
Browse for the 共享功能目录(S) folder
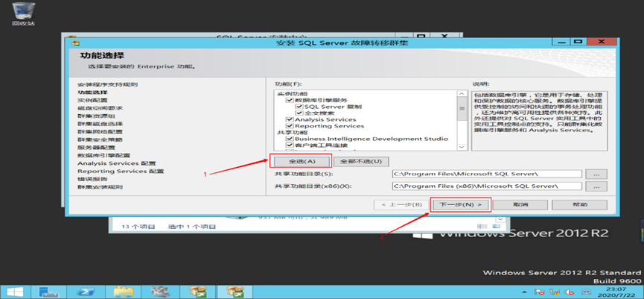pyautogui.click(x=597, y=174)
